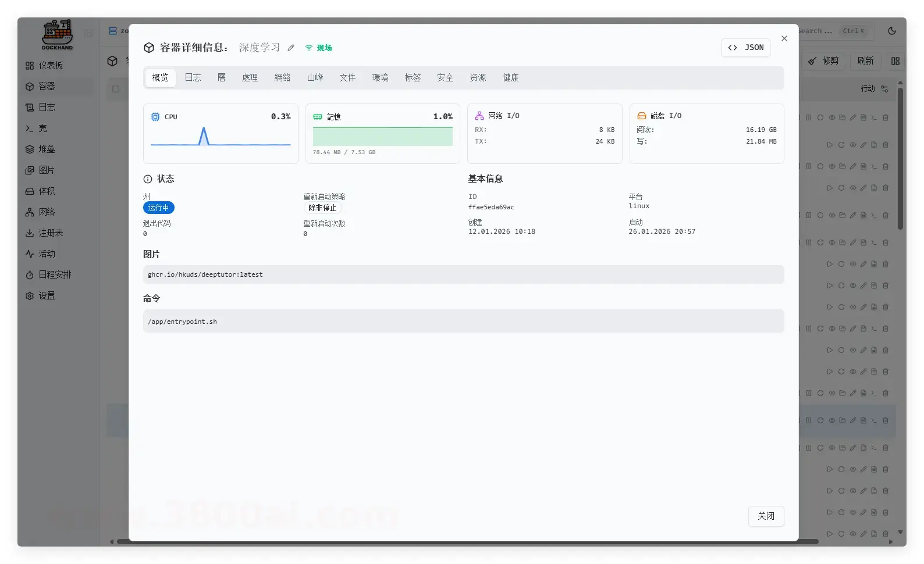Open Schedules (日程安排) in sidebar
The height and width of the screenshot is (564, 924).
click(55, 275)
